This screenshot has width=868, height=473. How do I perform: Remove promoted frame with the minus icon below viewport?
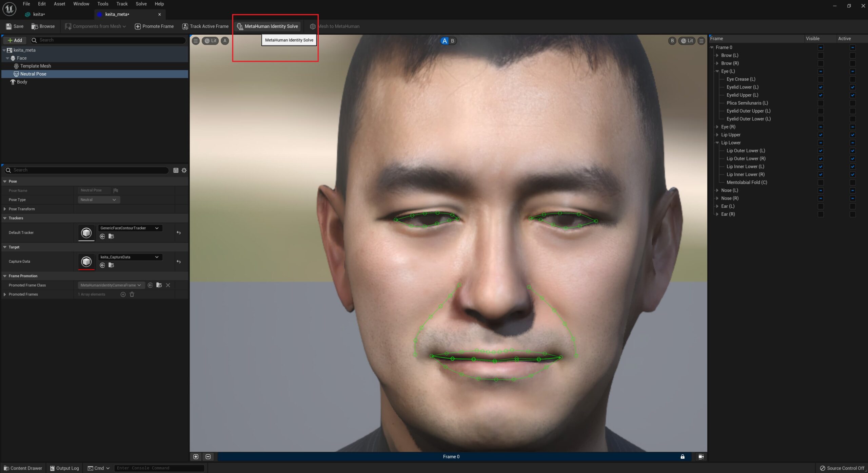click(208, 457)
